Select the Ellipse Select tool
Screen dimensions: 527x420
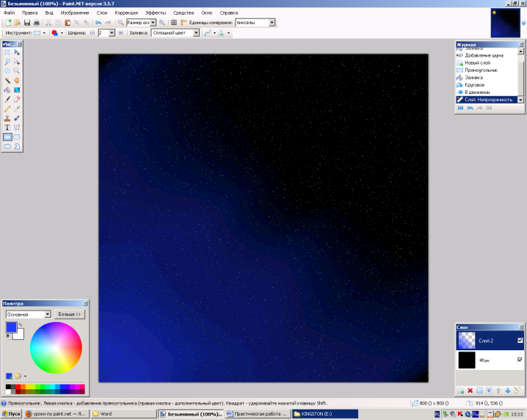click(7, 71)
